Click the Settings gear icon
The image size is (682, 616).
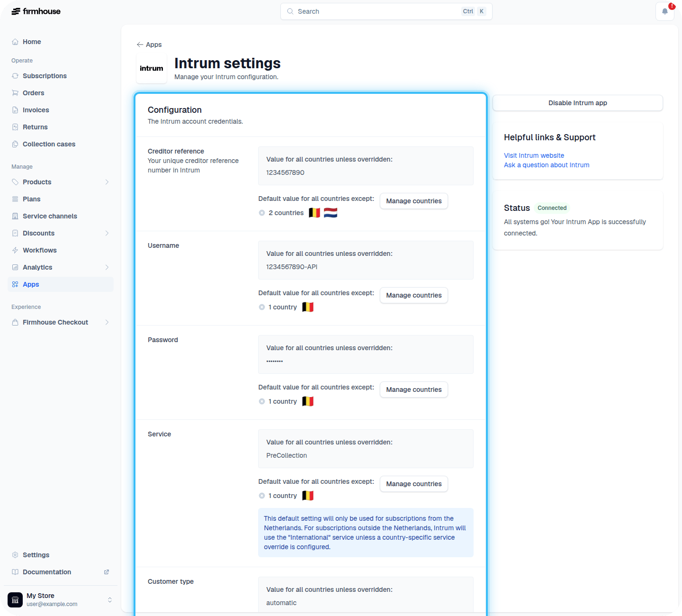click(x=15, y=555)
